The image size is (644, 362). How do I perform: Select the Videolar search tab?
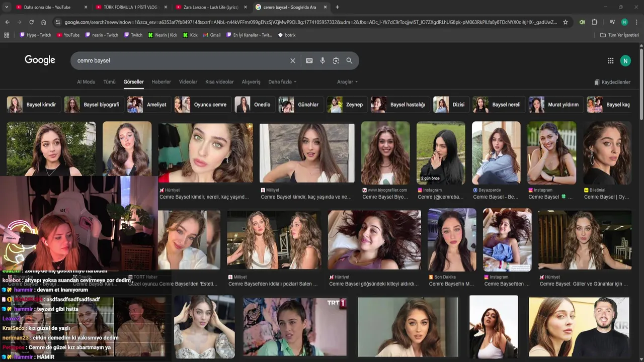[188, 82]
